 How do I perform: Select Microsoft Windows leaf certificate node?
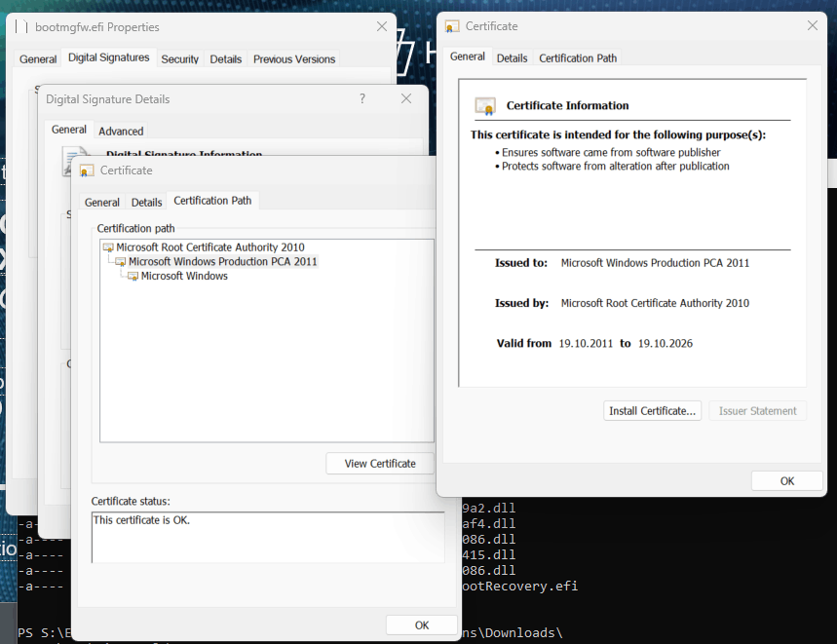[184, 276]
